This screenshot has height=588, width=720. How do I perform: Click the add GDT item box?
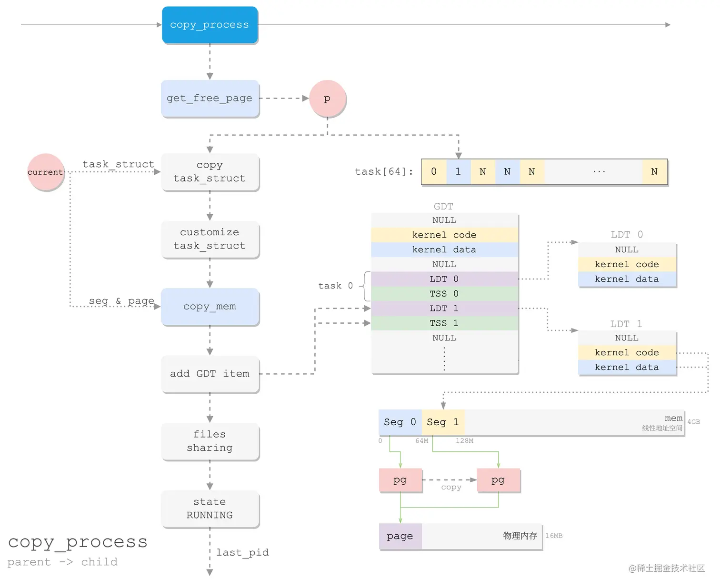pyautogui.click(x=210, y=374)
